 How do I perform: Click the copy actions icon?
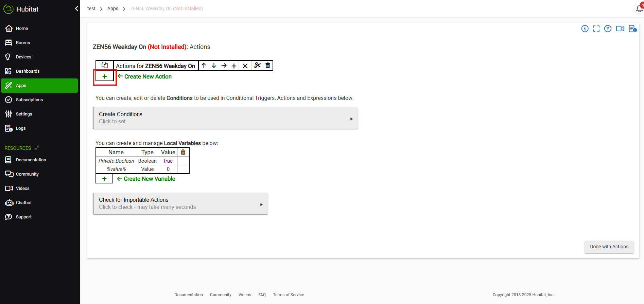click(x=105, y=65)
